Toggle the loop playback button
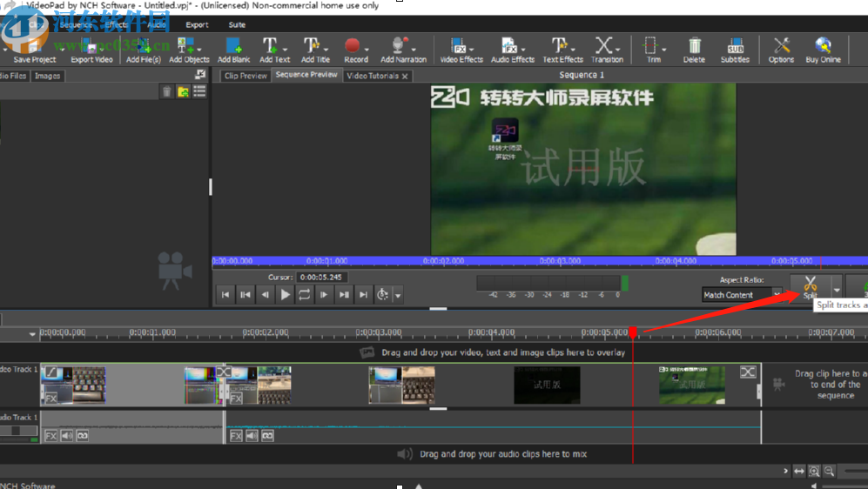This screenshot has height=489, width=868. click(305, 295)
